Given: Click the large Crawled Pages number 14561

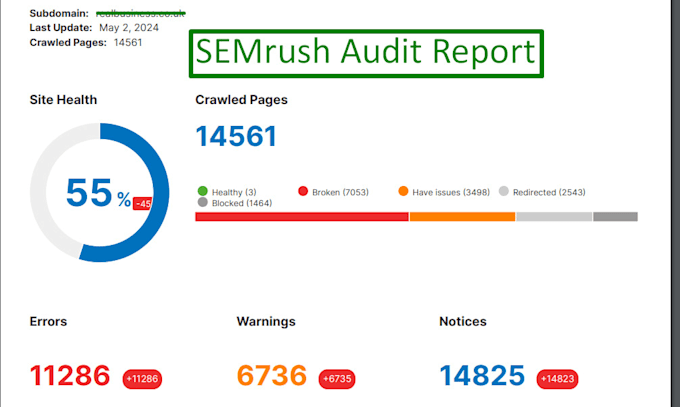Looking at the screenshot, I should [x=236, y=136].
